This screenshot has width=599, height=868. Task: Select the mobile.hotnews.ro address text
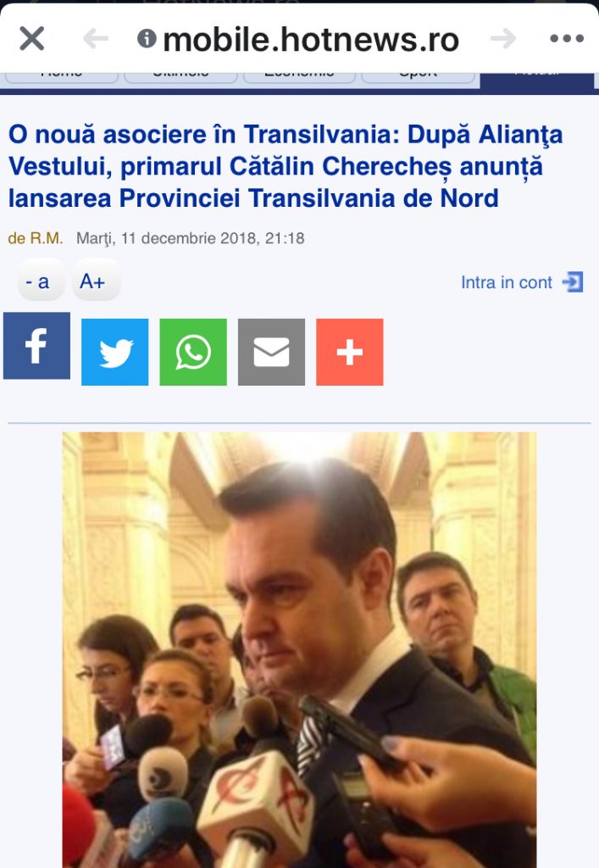[x=311, y=40]
